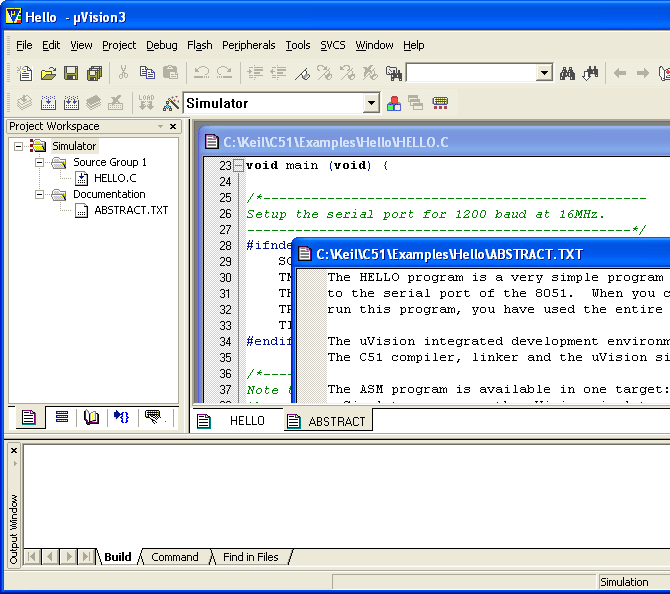The image size is (670, 594).
Task: Switch to Command output tab
Action: [x=175, y=557]
